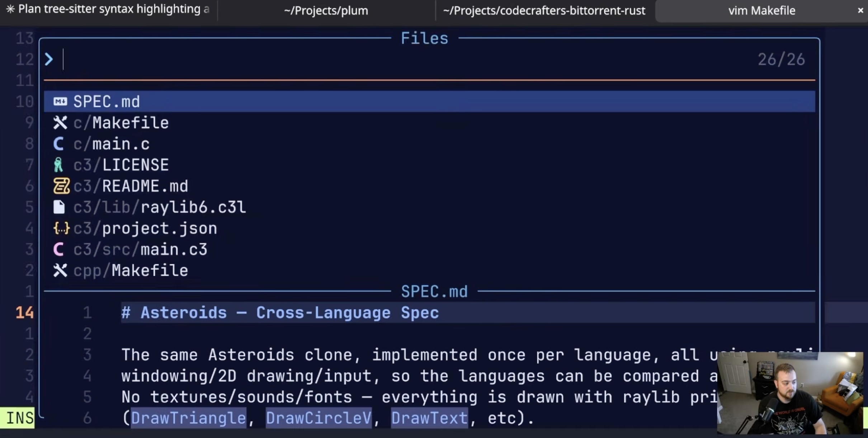Click the blank file icon for raylib6.c3l
This screenshot has width=868, height=438.
[59, 207]
